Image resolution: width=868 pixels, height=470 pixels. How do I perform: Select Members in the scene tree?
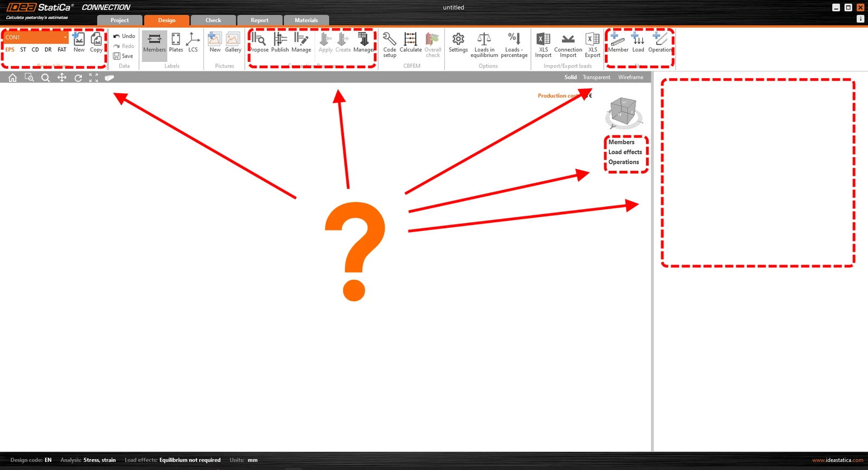(622, 142)
